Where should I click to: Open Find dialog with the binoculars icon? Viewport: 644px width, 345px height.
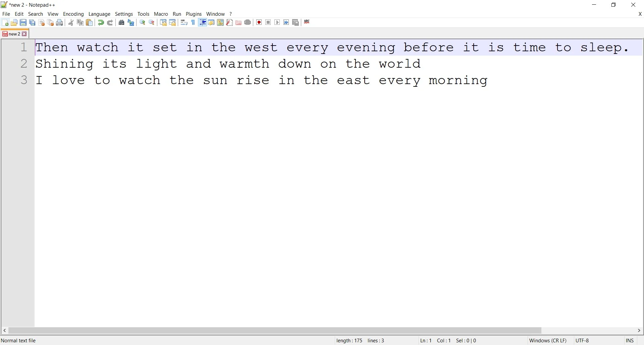click(x=121, y=22)
